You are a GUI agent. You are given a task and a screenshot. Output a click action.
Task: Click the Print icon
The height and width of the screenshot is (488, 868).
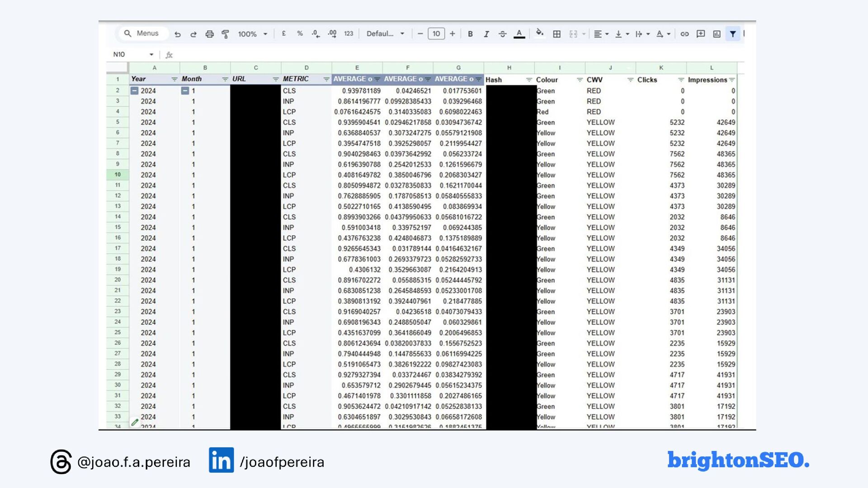(209, 34)
